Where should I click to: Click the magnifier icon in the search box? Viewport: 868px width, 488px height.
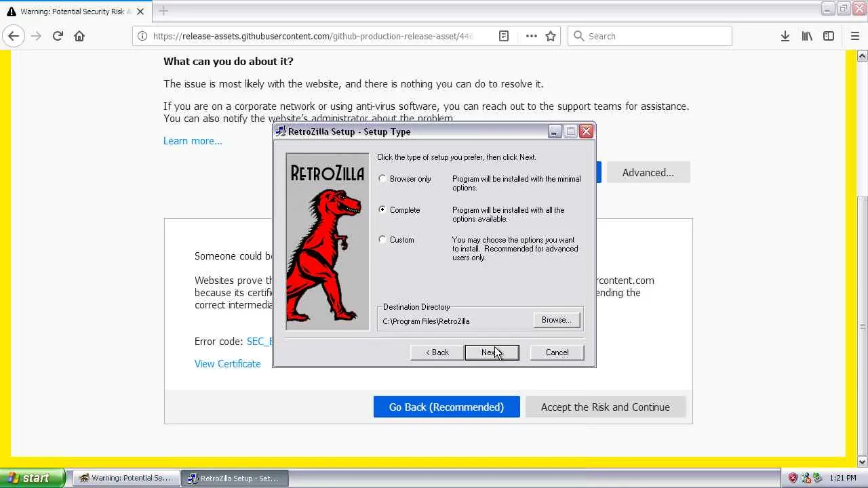click(x=578, y=36)
